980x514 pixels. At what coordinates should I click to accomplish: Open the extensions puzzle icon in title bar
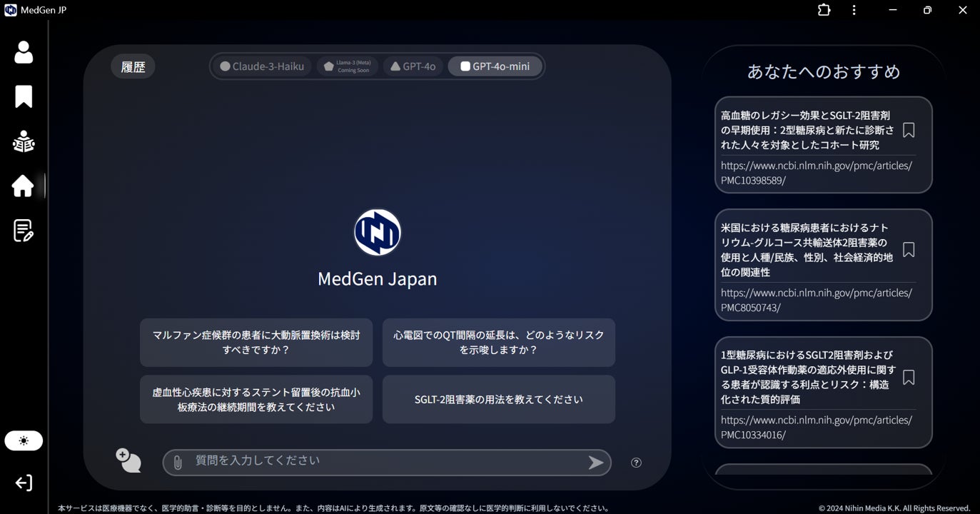click(x=824, y=10)
